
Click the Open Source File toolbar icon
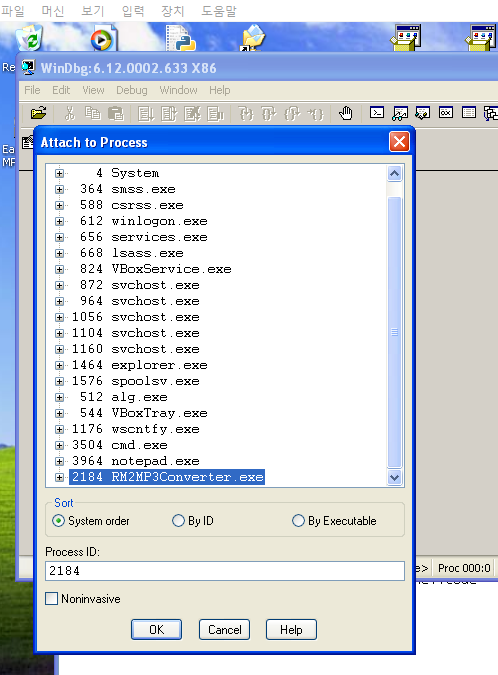38,114
